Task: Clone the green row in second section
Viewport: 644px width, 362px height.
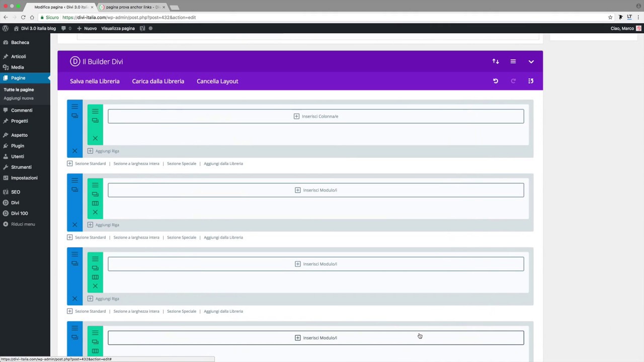Action: click(95, 194)
